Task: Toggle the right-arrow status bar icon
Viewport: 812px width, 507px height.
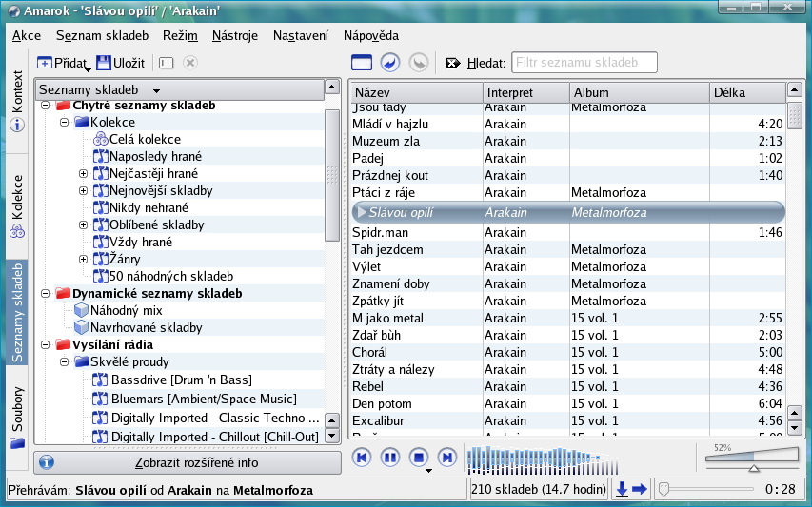Action: click(x=640, y=489)
